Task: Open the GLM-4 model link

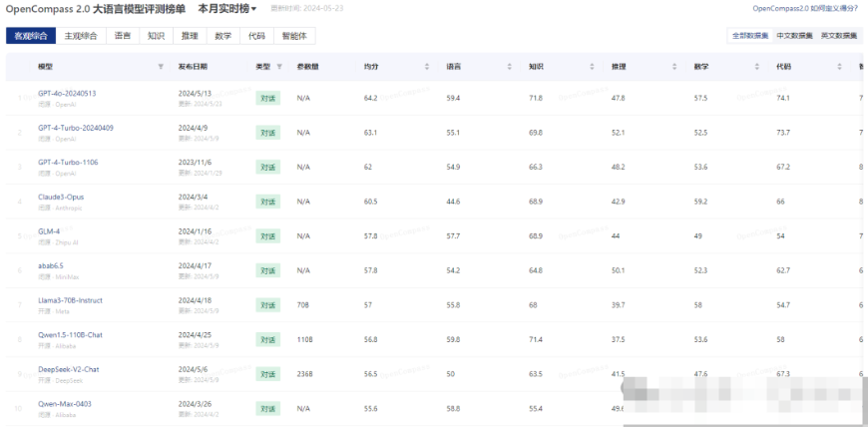Action: [x=49, y=230]
